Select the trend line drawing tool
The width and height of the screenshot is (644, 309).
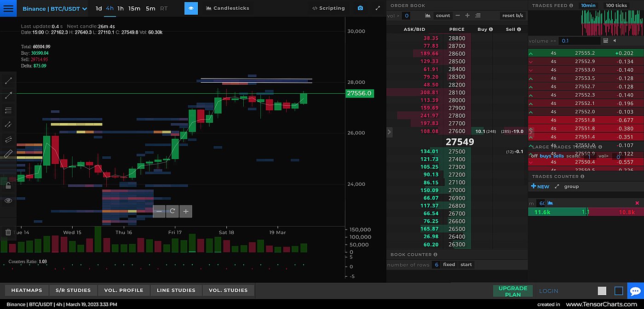tap(8, 81)
